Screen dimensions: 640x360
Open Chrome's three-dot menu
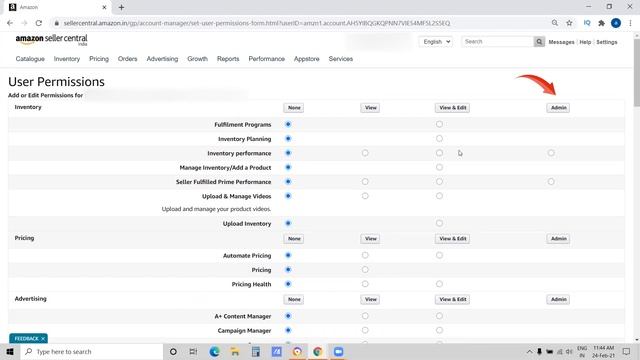631,23
